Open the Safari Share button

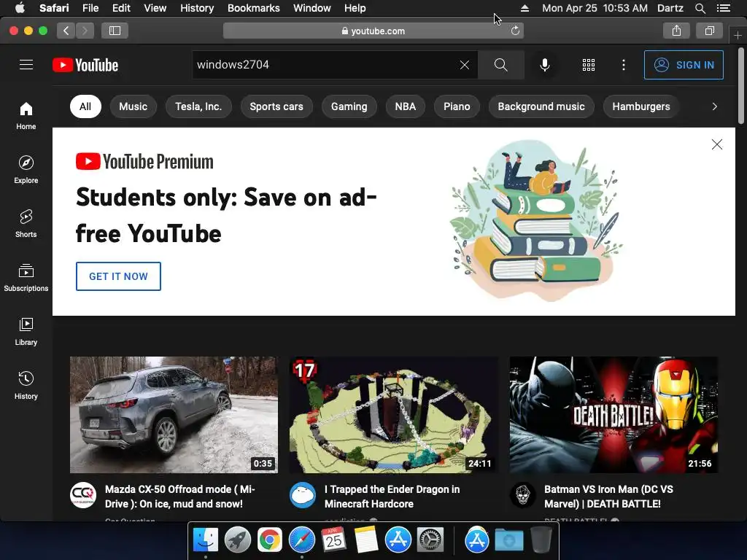tap(676, 31)
